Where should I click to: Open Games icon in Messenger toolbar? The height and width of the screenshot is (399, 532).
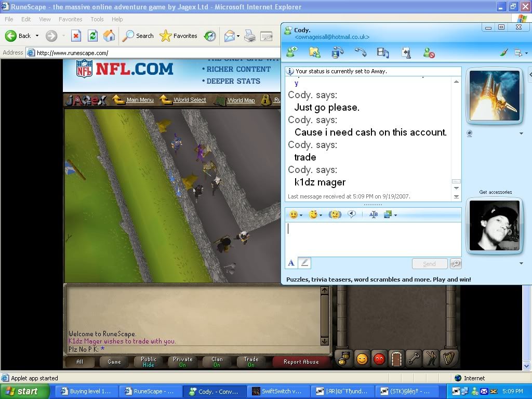tap(406, 52)
